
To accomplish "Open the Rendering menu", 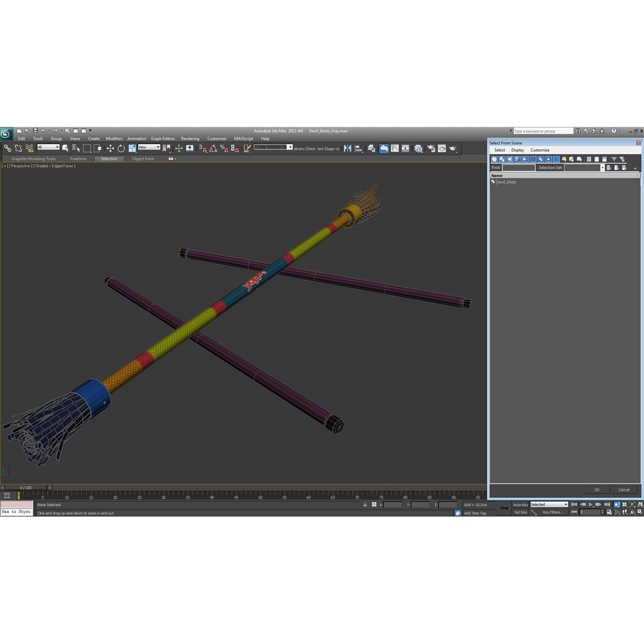I will [x=190, y=139].
